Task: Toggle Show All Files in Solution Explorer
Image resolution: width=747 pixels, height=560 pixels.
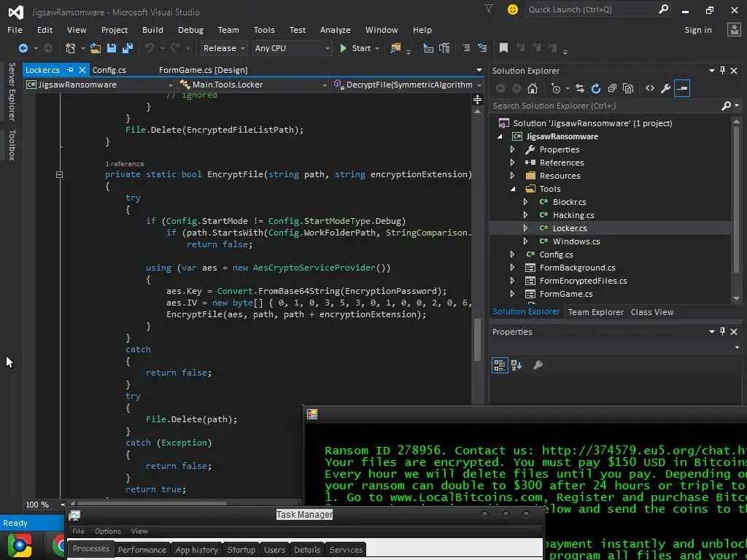Action: tap(628, 88)
